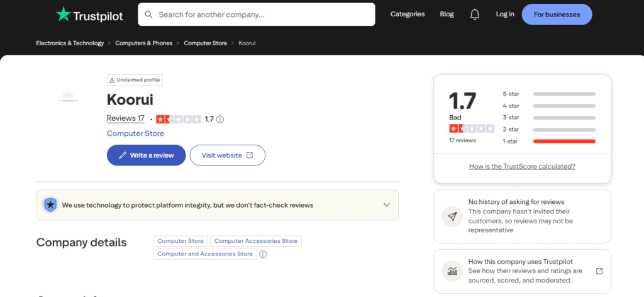Open the Reviews 17 link
This screenshot has width=644, height=297.
pyautogui.click(x=126, y=118)
